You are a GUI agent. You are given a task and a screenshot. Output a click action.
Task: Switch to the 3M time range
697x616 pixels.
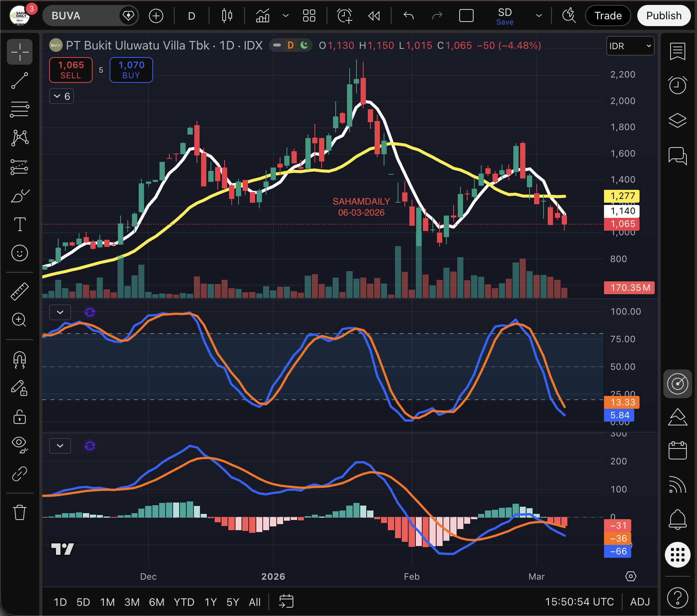[132, 602]
